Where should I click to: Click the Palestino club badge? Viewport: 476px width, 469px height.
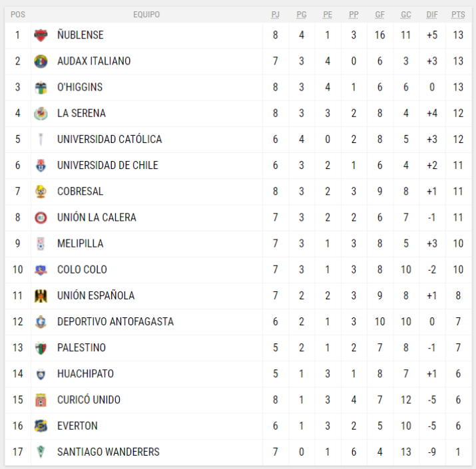[41, 348]
